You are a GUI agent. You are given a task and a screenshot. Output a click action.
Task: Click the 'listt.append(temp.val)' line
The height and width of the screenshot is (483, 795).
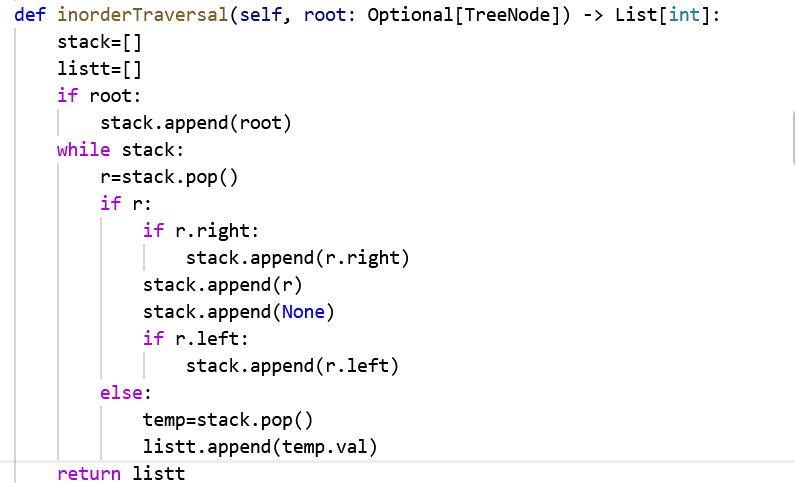[260, 447]
